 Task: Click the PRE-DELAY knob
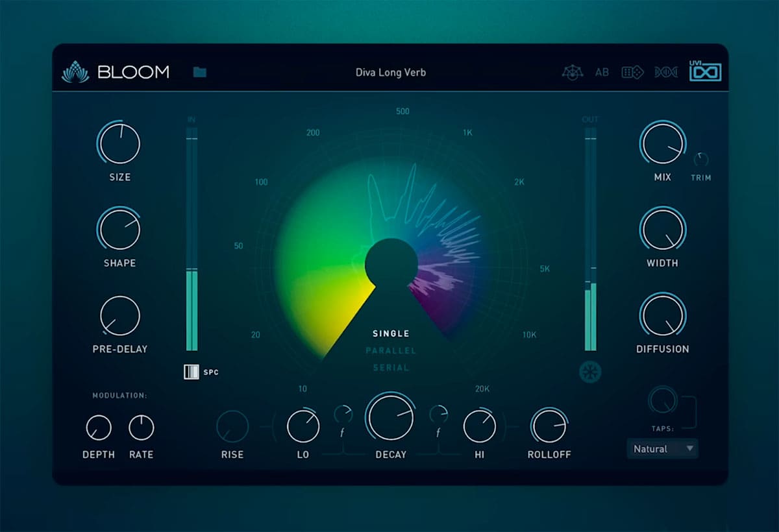coord(119,315)
